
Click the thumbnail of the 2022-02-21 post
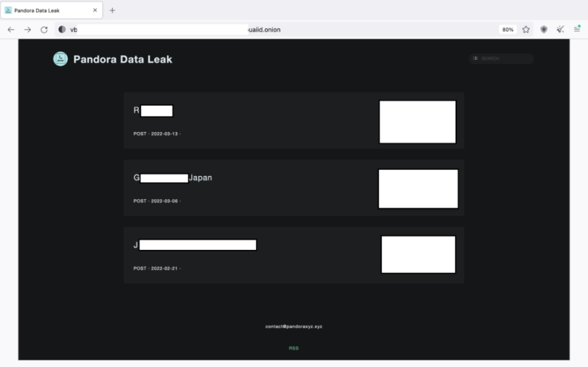point(419,255)
